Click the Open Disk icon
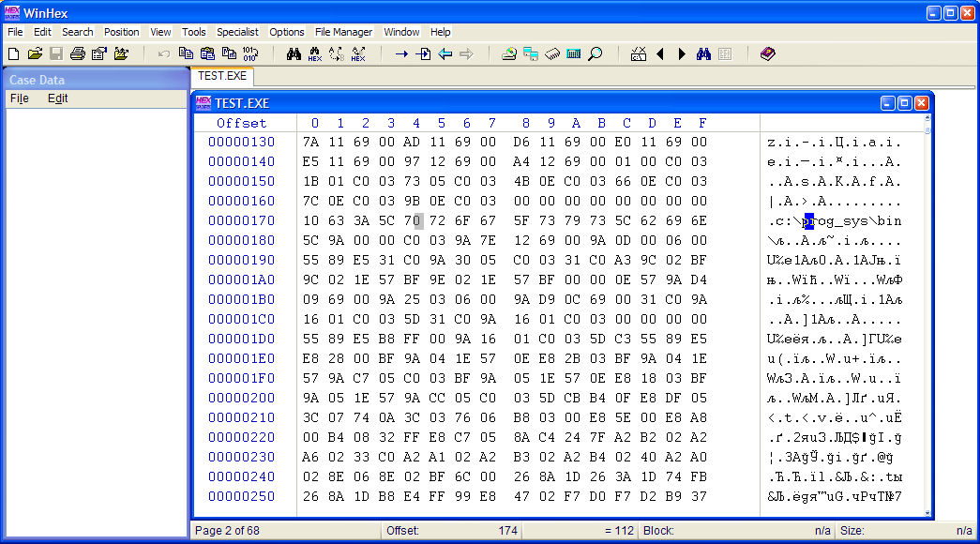Image resolution: width=980 pixels, height=544 pixels. click(508, 54)
